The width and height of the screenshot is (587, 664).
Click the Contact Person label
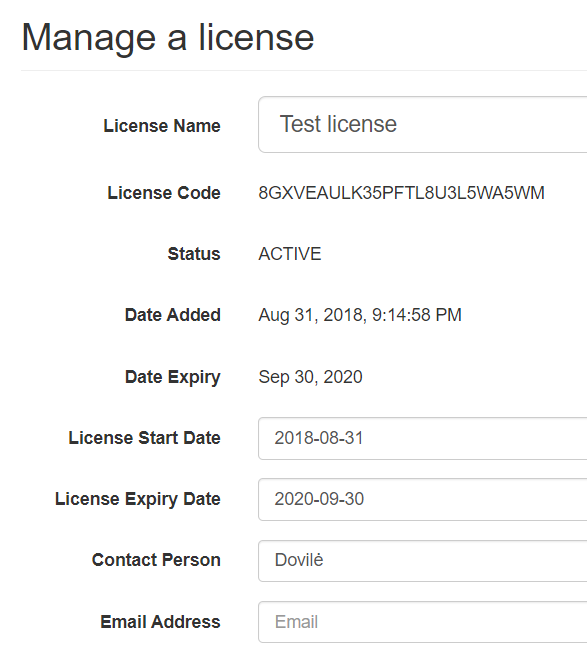point(156,560)
